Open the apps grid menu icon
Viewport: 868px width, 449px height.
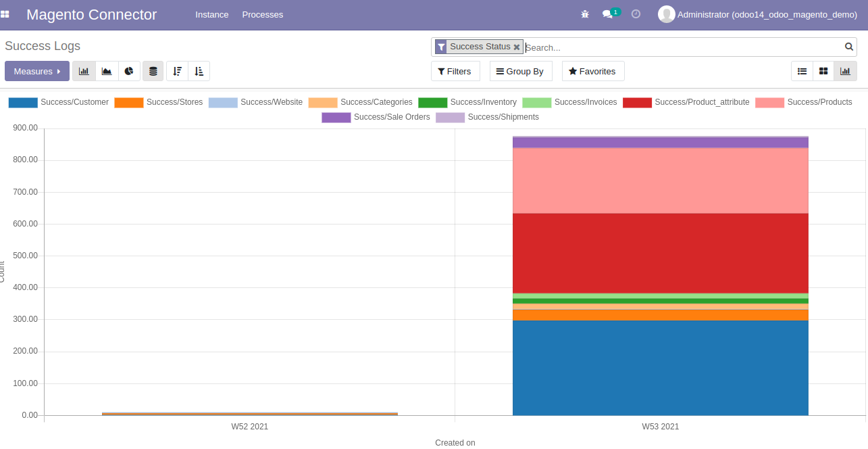[x=5, y=14]
